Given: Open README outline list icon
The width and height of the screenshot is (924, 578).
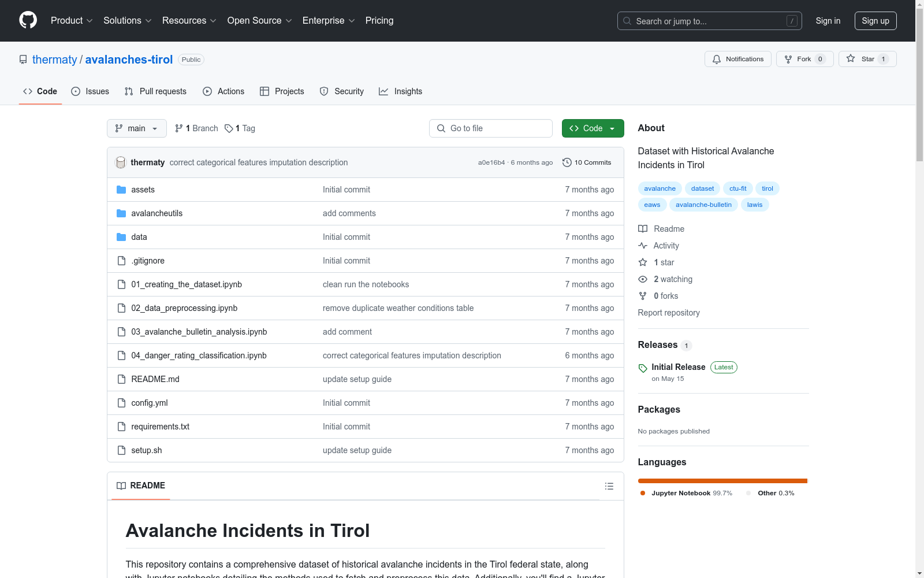Looking at the screenshot, I should coord(609,486).
